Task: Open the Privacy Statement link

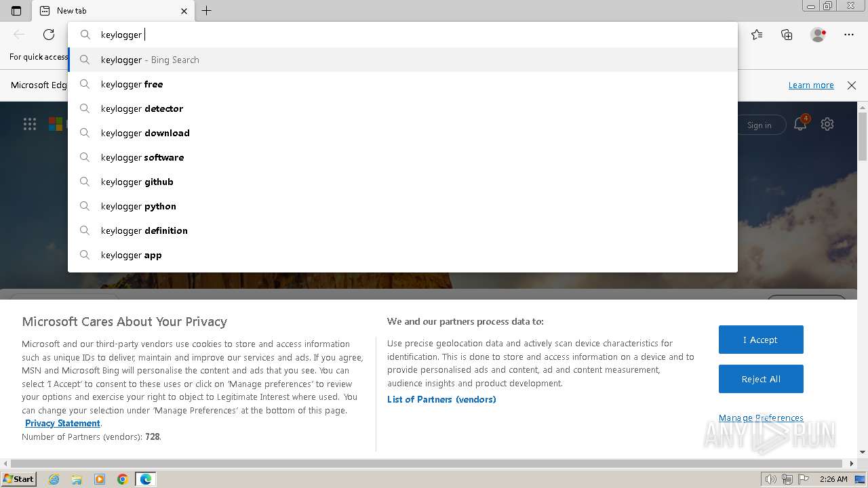Action: pyautogui.click(x=62, y=423)
